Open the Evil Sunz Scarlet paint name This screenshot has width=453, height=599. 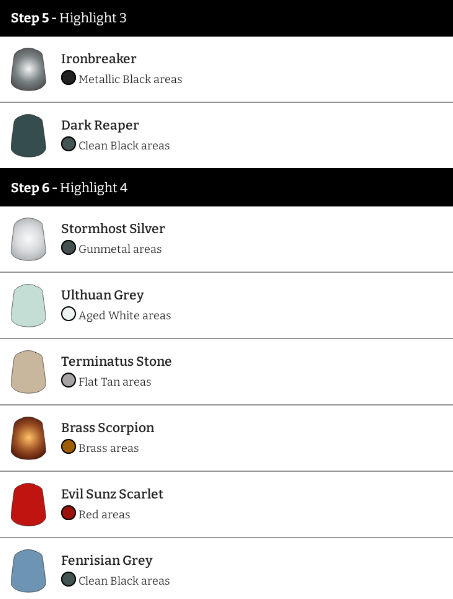112,494
